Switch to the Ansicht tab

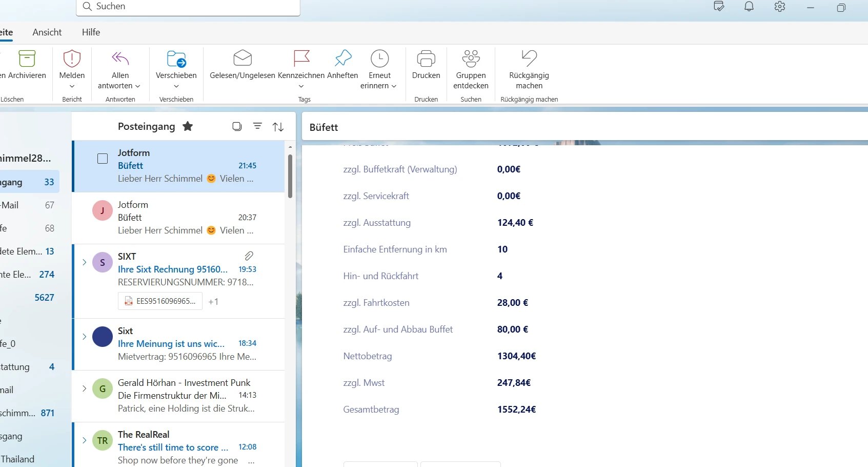click(47, 32)
